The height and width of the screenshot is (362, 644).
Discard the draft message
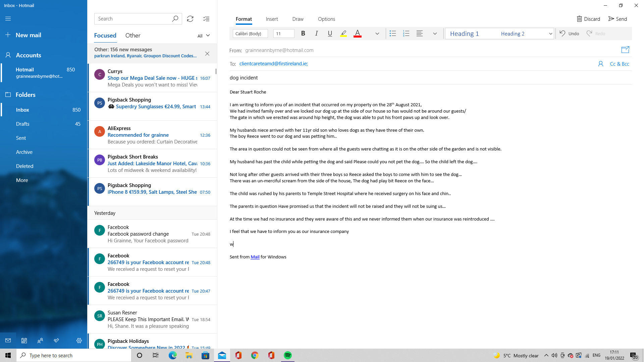point(588,19)
